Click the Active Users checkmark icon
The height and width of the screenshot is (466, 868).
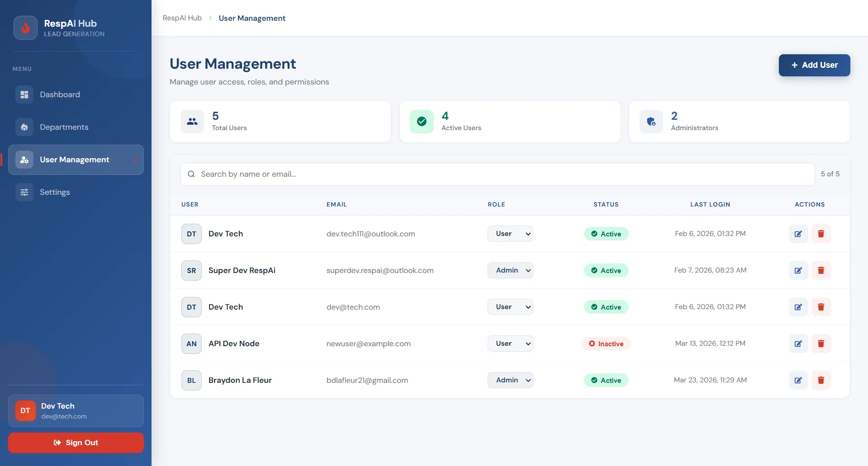pyautogui.click(x=422, y=122)
